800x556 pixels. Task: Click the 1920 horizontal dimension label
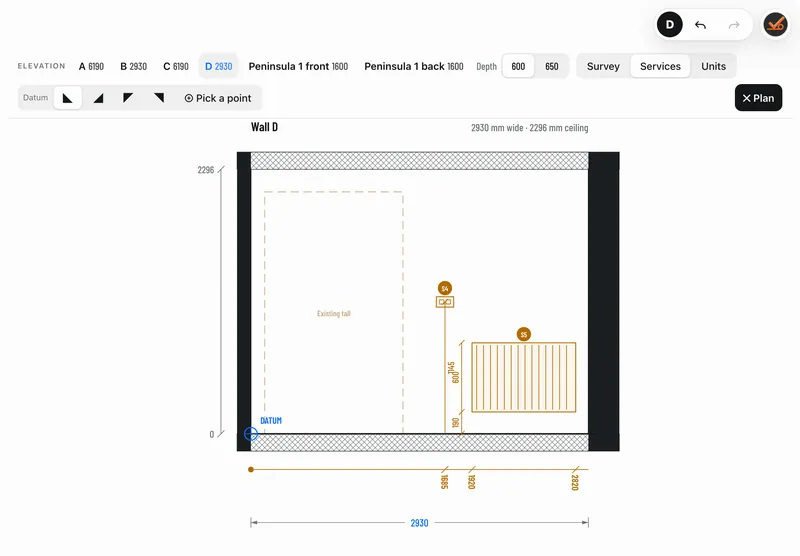click(x=471, y=482)
